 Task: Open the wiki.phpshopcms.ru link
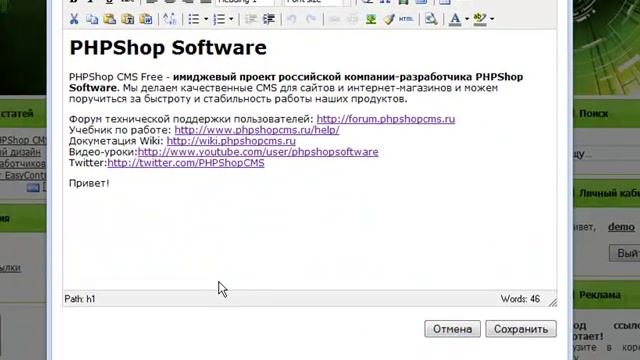pos(231,141)
